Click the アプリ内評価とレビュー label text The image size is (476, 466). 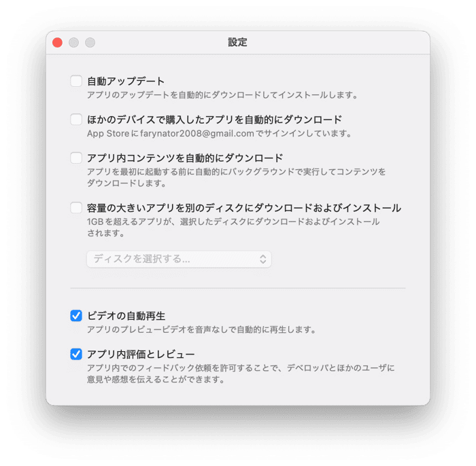pyautogui.click(x=141, y=355)
